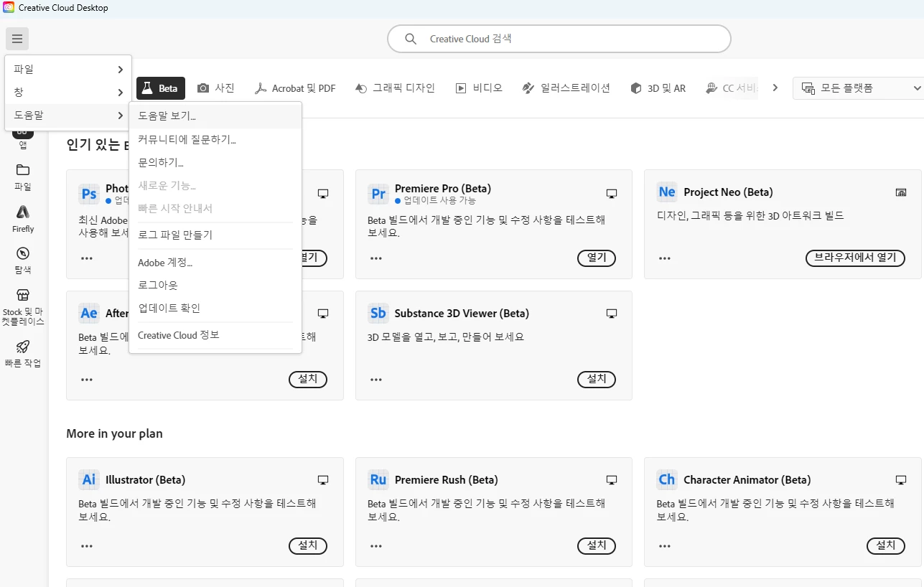Click 열기 button on Premiere Pro (Beta)
Viewport: 924px width, 587px height.
pos(597,258)
